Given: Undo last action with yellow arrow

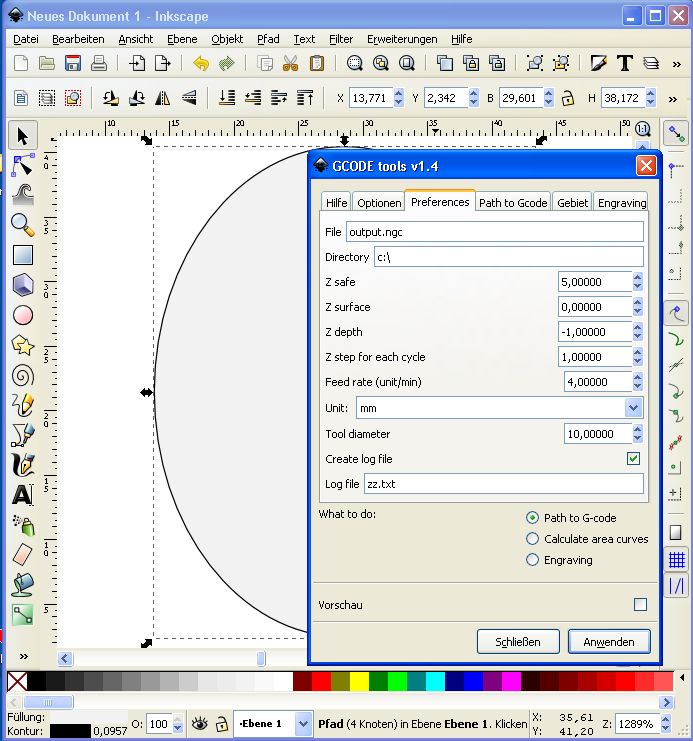Looking at the screenshot, I should point(200,63).
